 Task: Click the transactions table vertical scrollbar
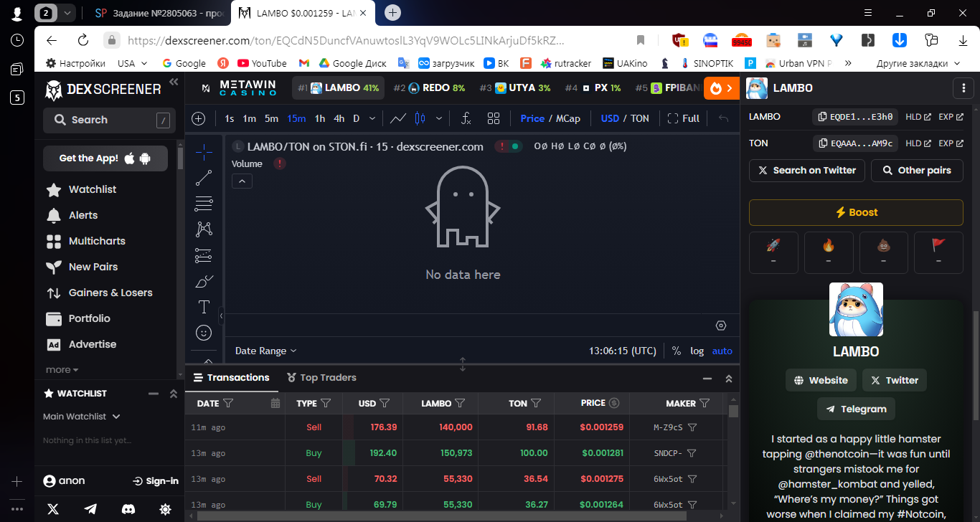click(x=733, y=411)
